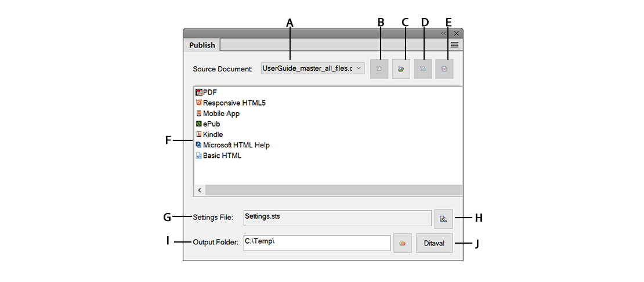Choose Basic HTML output format
644x282 pixels.
(x=222, y=156)
